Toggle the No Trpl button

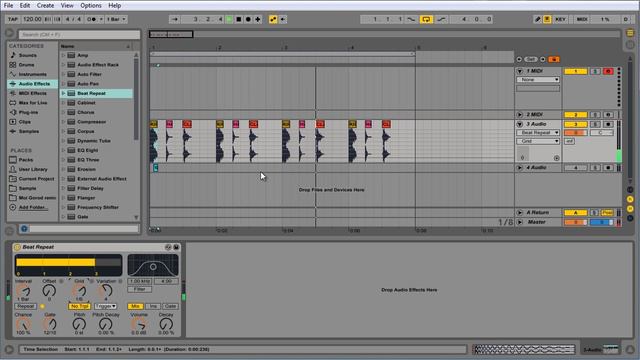tap(80, 306)
